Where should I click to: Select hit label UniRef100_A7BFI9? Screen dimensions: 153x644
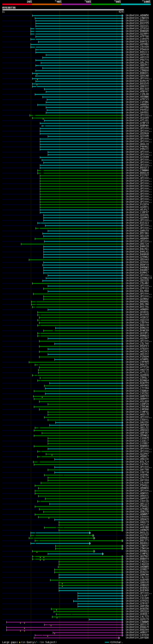click(137, 123)
